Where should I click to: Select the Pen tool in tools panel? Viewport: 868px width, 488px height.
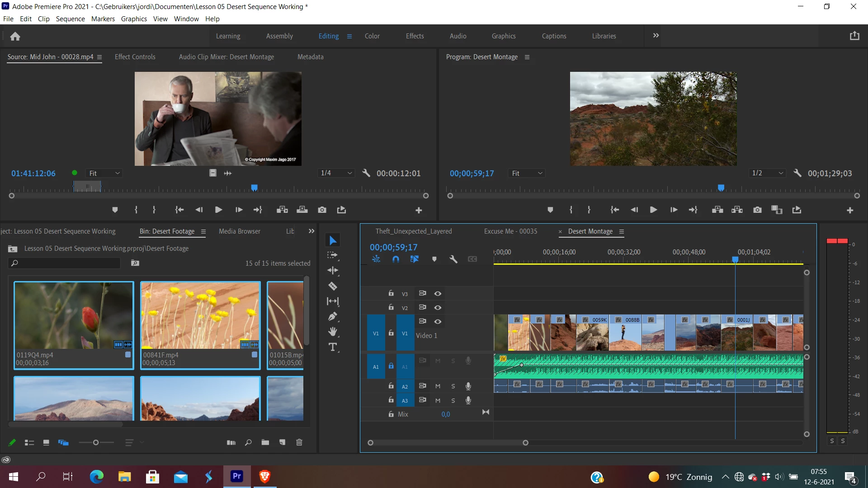click(x=333, y=317)
